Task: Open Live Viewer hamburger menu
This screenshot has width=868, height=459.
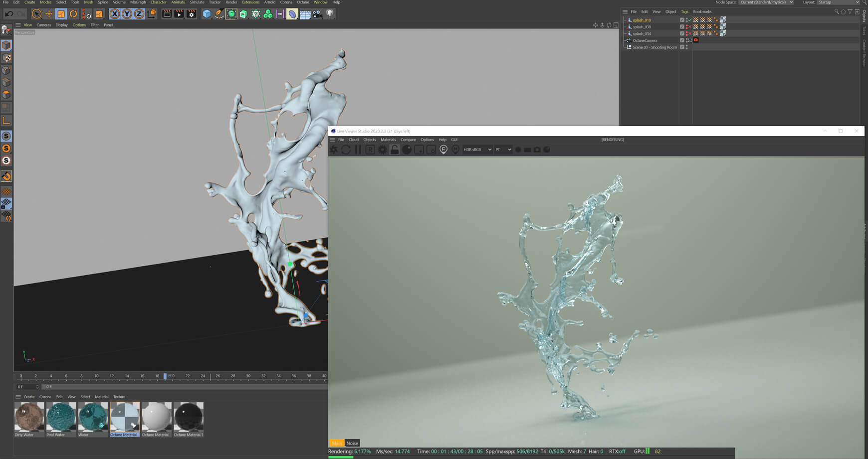Action: click(333, 140)
